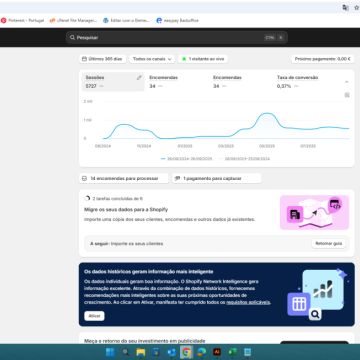
Task: Click 2 tarefas concluídas progress indicator
Action: click(114, 199)
